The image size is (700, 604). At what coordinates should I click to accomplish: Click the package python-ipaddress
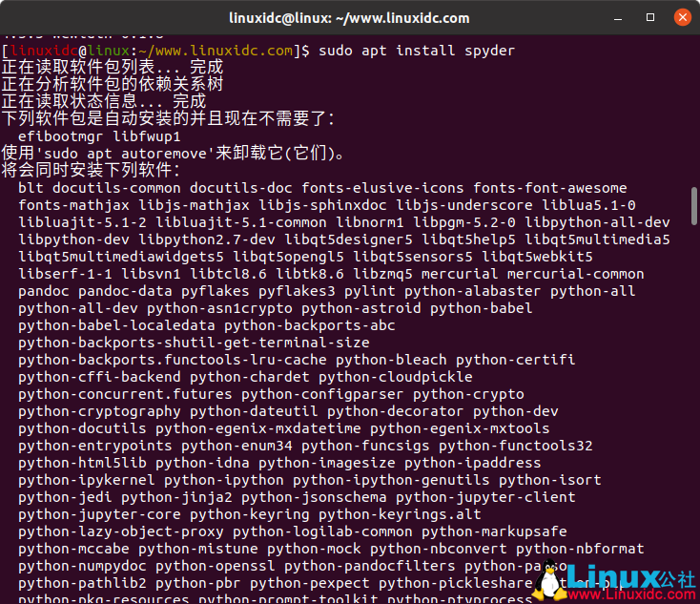pyautogui.click(x=473, y=464)
